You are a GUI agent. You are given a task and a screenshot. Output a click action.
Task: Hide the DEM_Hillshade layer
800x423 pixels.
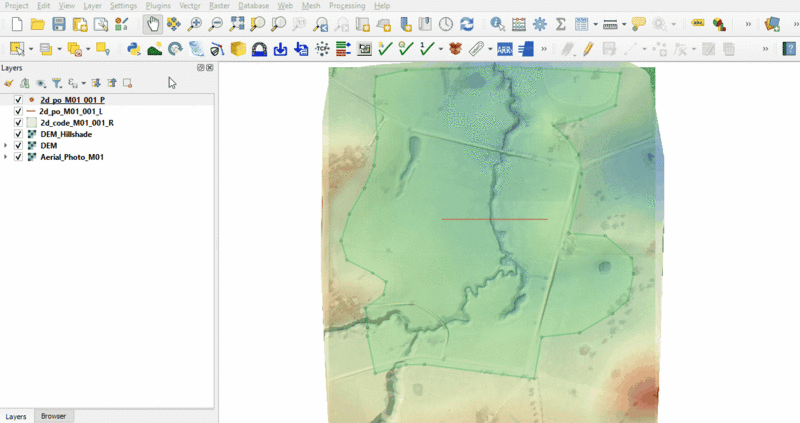(x=19, y=134)
